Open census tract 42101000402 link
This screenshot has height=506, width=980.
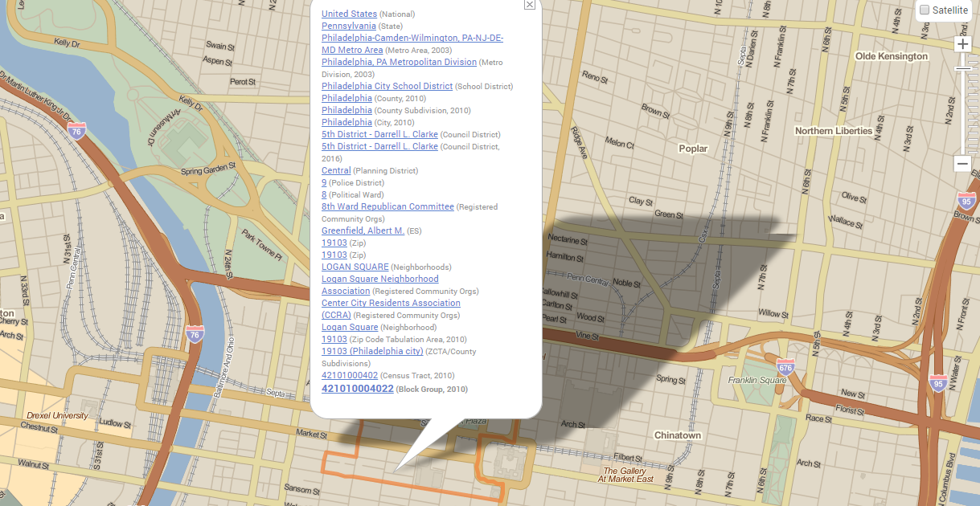[350, 375]
